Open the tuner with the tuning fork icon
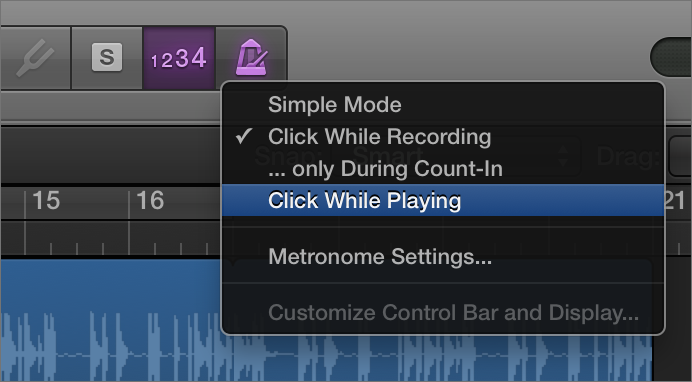Viewport: 692px width, 382px height. [35, 58]
